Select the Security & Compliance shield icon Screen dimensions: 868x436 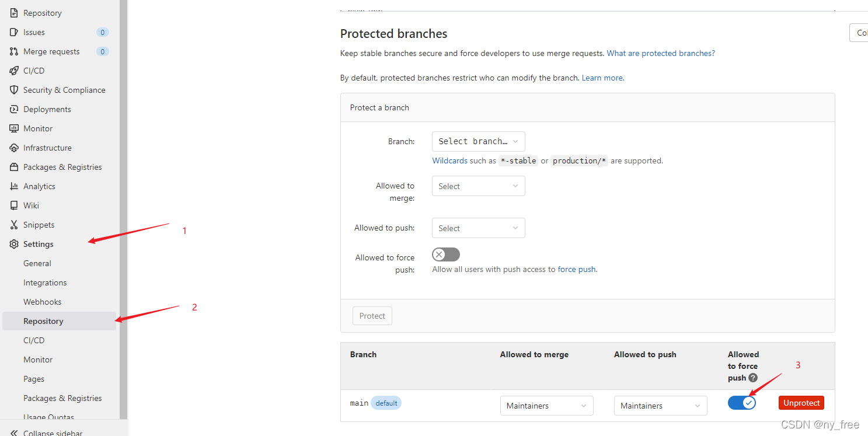[x=14, y=90]
